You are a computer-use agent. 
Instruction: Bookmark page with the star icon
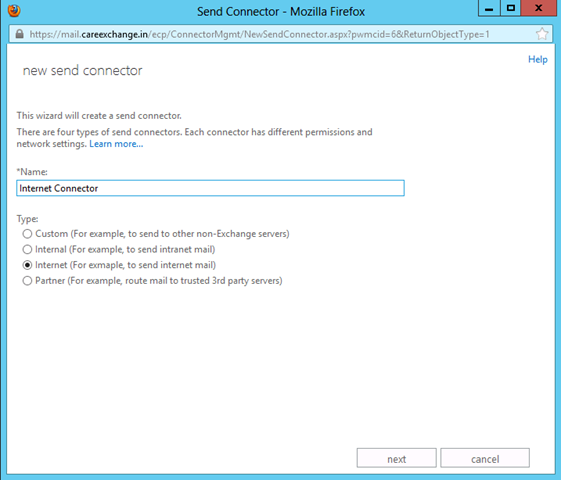pos(542,34)
